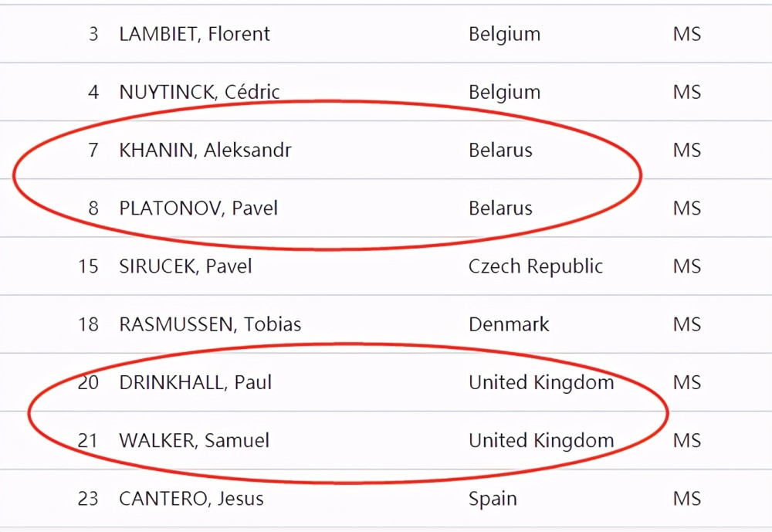Choose RASMUSSEN, Tobias row
Viewport: 772px width, 532px height.
click(386, 324)
